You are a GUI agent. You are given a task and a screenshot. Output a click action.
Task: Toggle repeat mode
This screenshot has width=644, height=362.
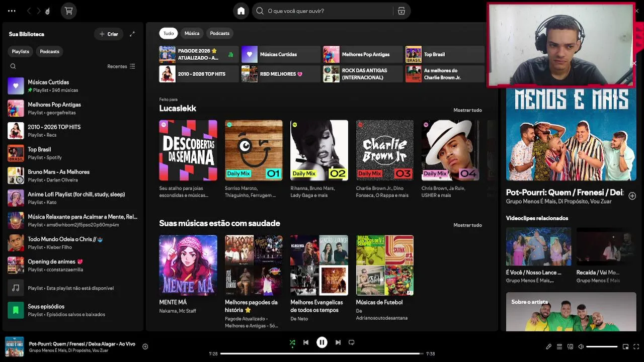pyautogui.click(x=352, y=343)
